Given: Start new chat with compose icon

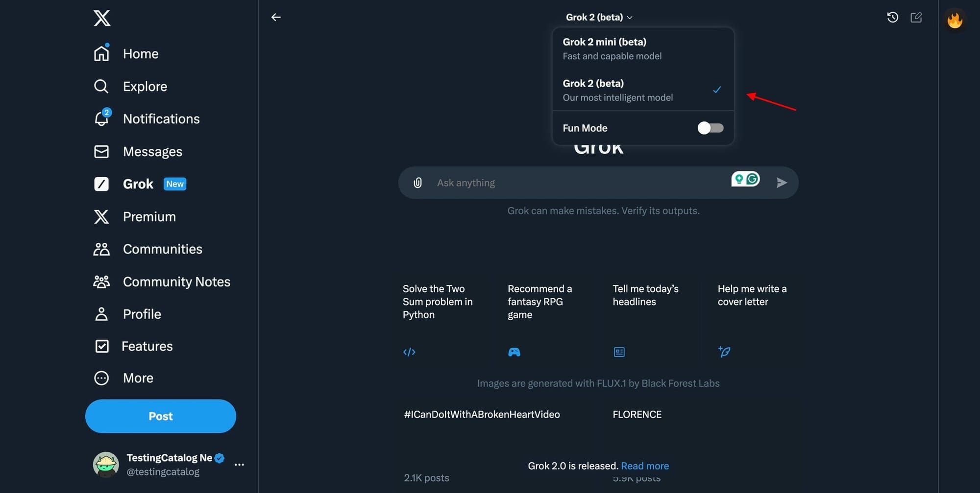Looking at the screenshot, I should click(x=916, y=17).
